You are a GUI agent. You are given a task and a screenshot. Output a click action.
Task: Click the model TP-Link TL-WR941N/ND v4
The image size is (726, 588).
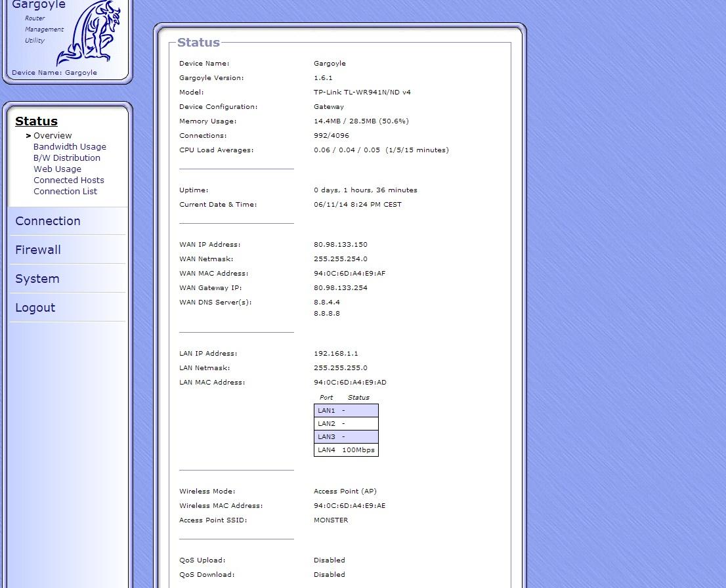point(362,92)
